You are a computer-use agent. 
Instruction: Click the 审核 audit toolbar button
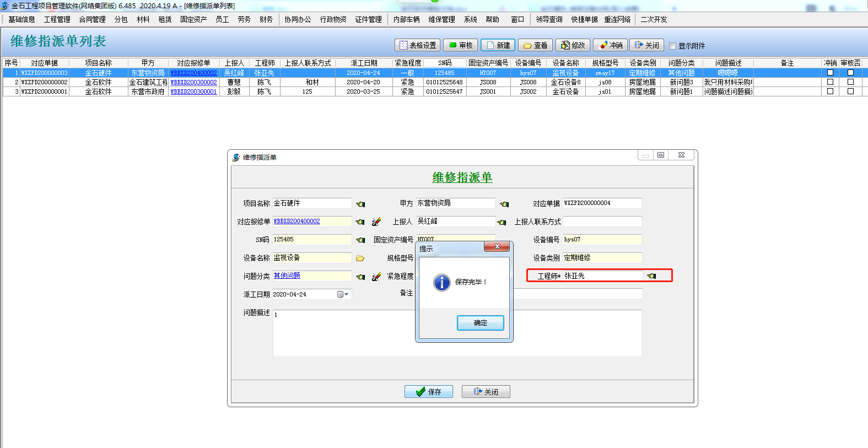(460, 45)
